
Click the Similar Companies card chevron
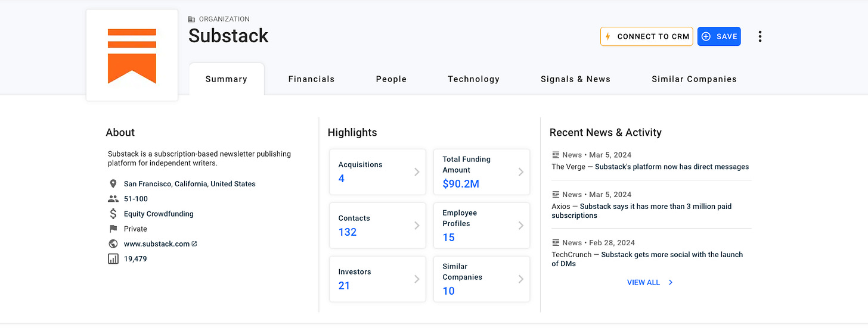point(521,279)
